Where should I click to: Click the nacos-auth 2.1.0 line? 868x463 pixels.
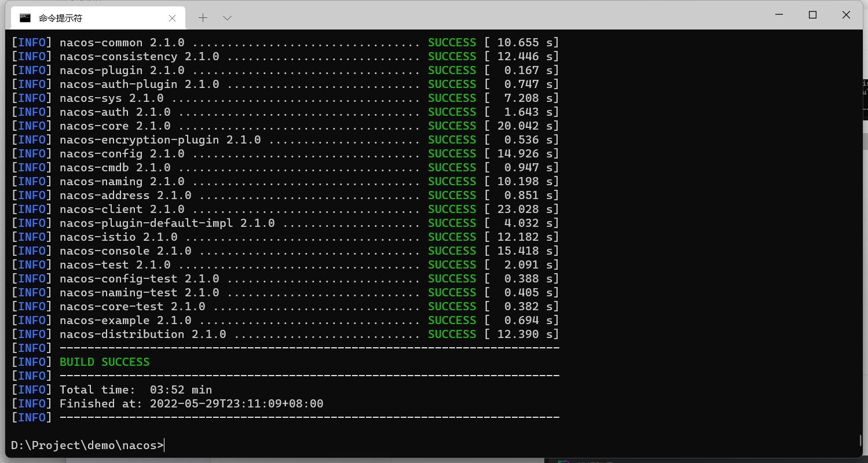(285, 112)
